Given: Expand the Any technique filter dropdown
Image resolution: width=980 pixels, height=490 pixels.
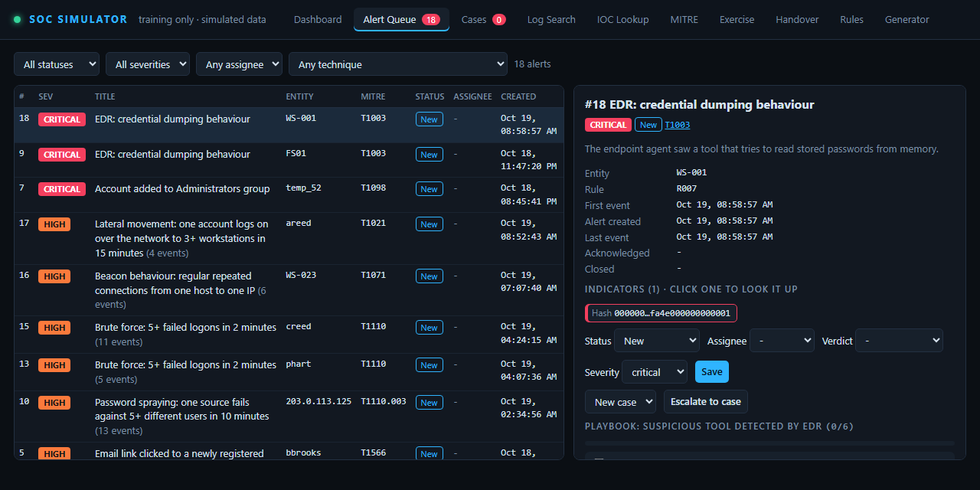Looking at the screenshot, I should click(x=398, y=64).
